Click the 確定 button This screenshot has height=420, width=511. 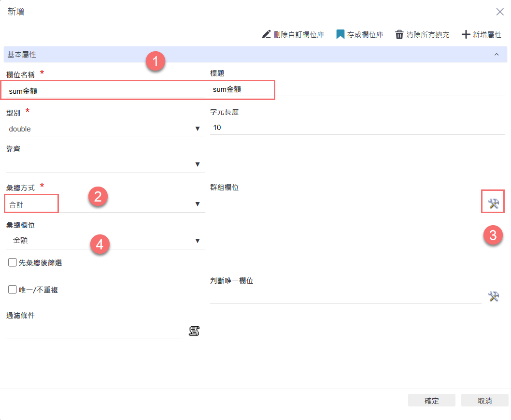click(x=431, y=401)
